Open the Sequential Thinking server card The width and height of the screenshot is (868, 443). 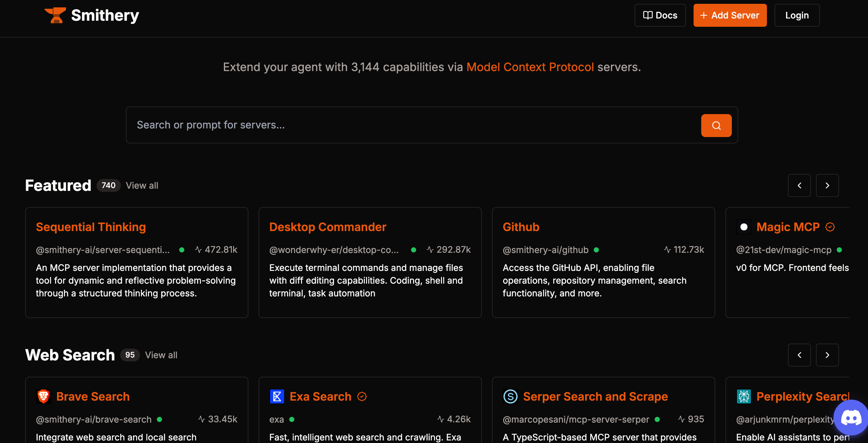(137, 262)
